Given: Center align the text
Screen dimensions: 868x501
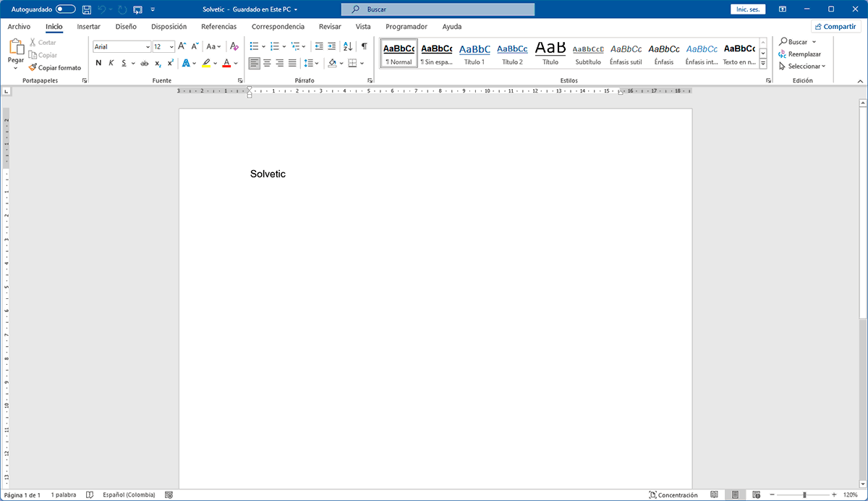Looking at the screenshot, I should coord(267,63).
